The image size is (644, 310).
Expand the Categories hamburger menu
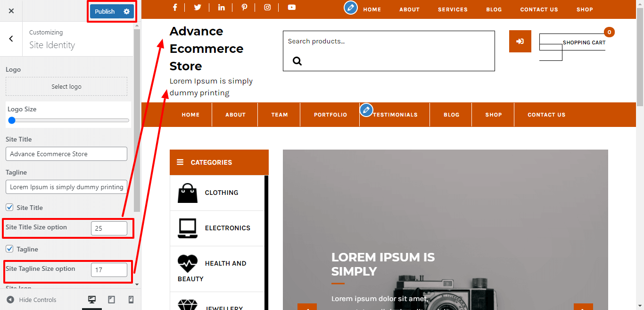(180, 162)
